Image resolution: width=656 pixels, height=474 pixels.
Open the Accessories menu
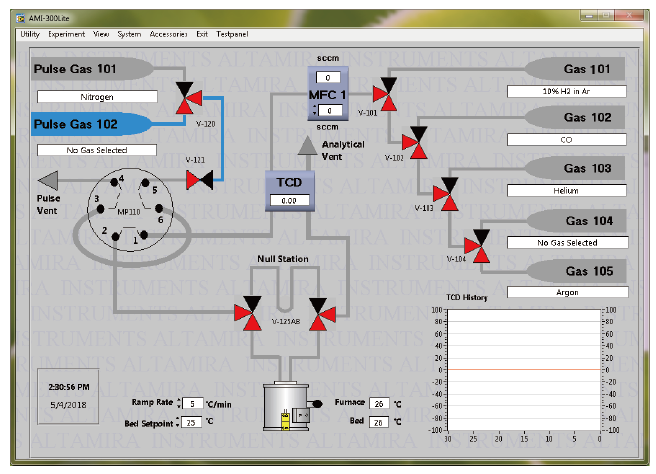click(168, 34)
